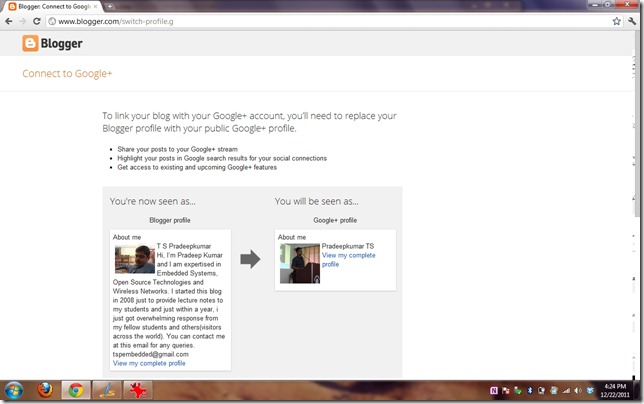
Task: Reload the page with the refresh icon
Action: click(37, 21)
